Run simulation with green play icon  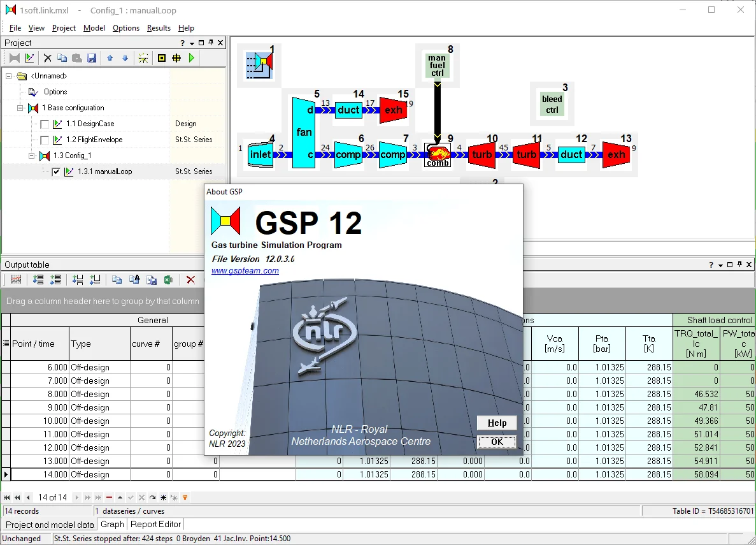click(x=192, y=58)
